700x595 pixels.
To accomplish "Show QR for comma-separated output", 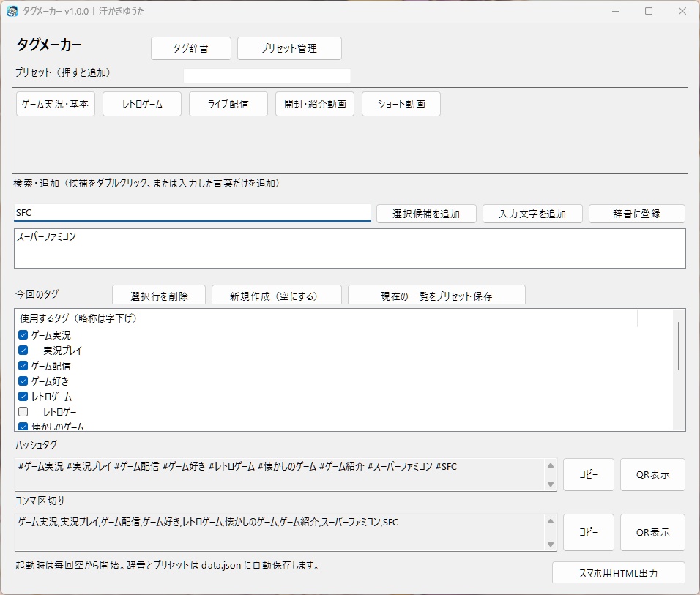I will (652, 532).
